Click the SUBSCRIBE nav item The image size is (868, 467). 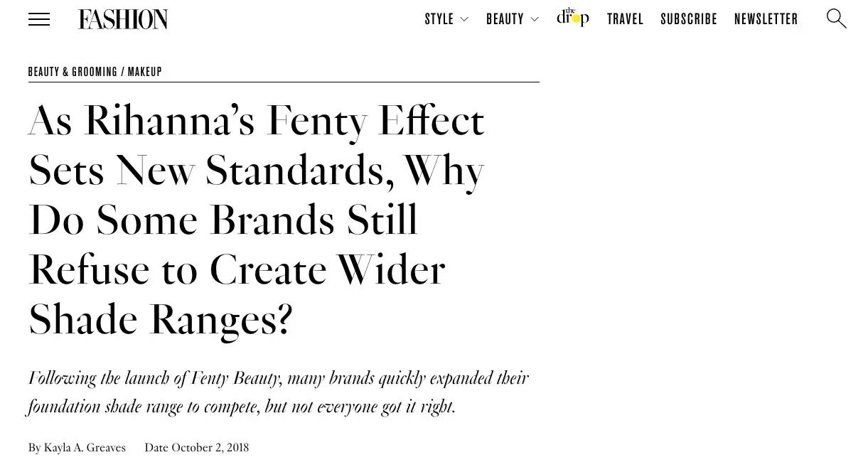tap(688, 19)
